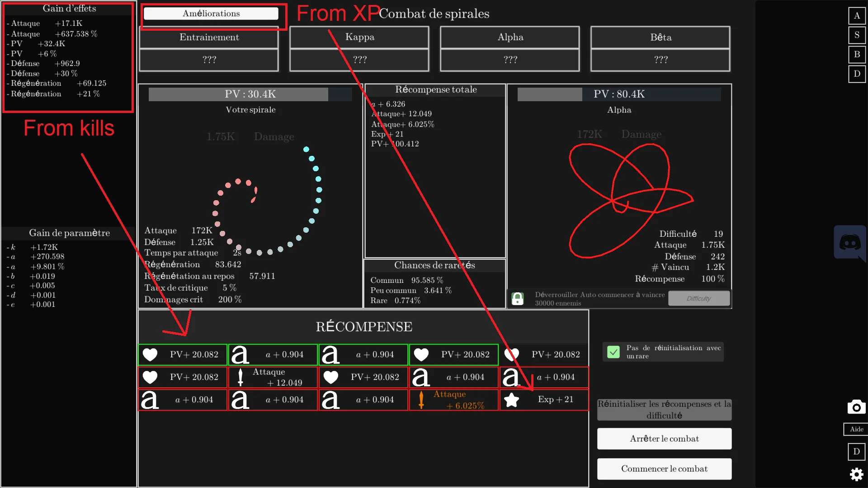Click the white sword Attaque +12.049 reward
This screenshot has height=488, width=868.
[241, 377]
